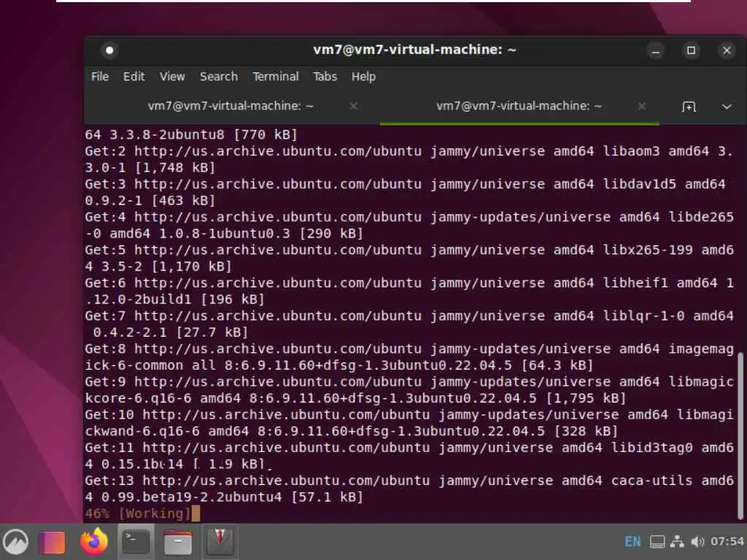Close the first terminal tab
The width and height of the screenshot is (747, 560).
tap(354, 106)
